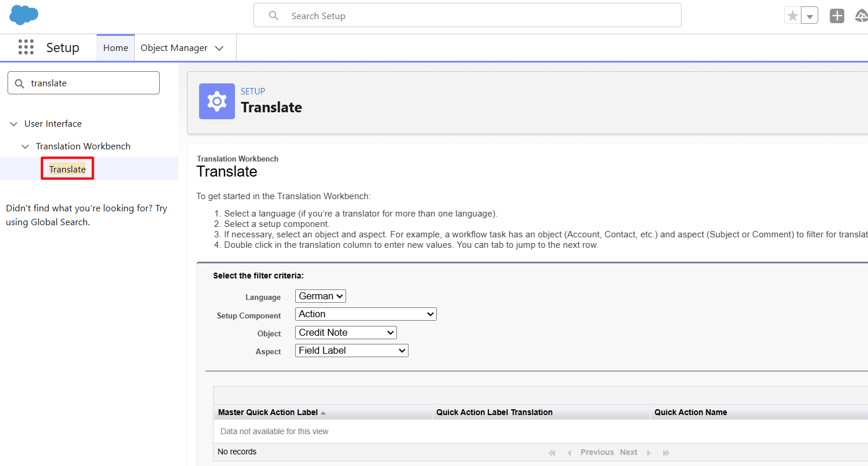Focus the Search Setup field
This screenshot has width=868, height=466.
click(468, 16)
